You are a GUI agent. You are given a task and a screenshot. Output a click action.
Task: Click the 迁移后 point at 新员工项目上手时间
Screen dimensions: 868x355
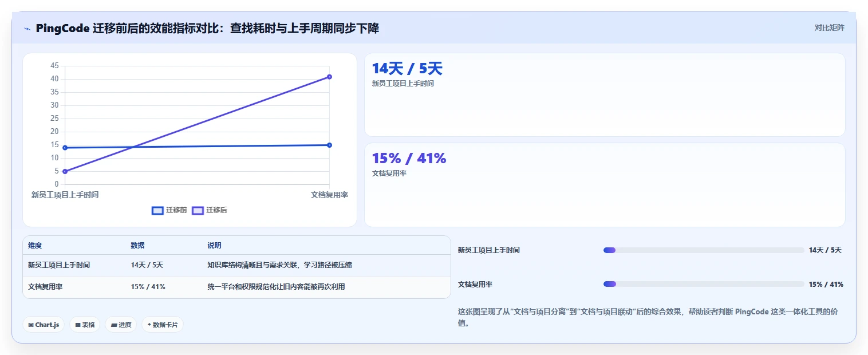(65, 171)
